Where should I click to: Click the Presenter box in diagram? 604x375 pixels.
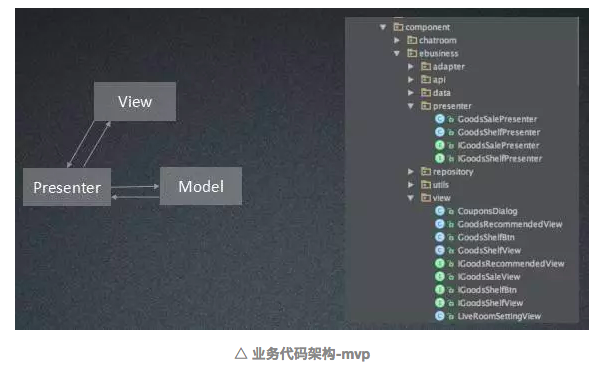coord(67,187)
